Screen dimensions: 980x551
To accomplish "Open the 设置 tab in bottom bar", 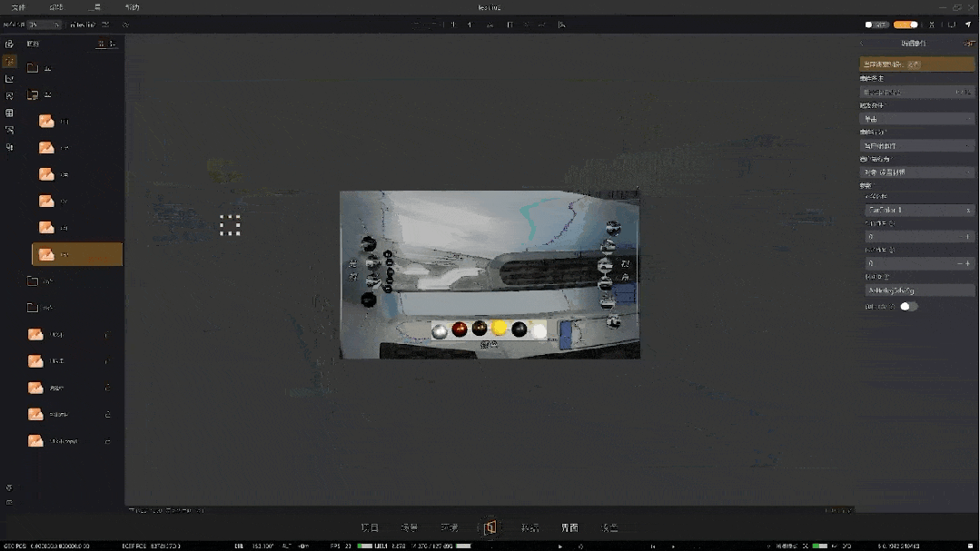I will click(x=609, y=527).
